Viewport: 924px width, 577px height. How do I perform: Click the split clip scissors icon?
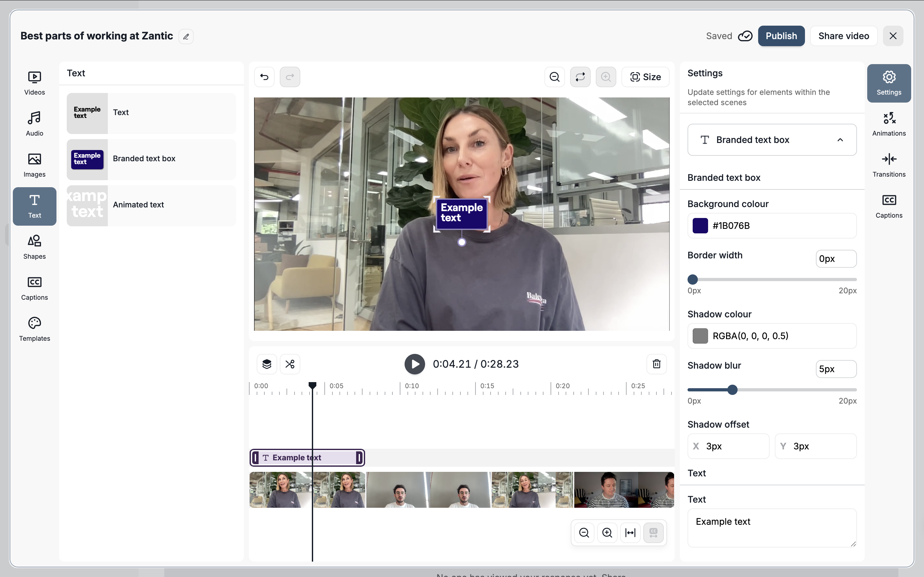coord(290,364)
